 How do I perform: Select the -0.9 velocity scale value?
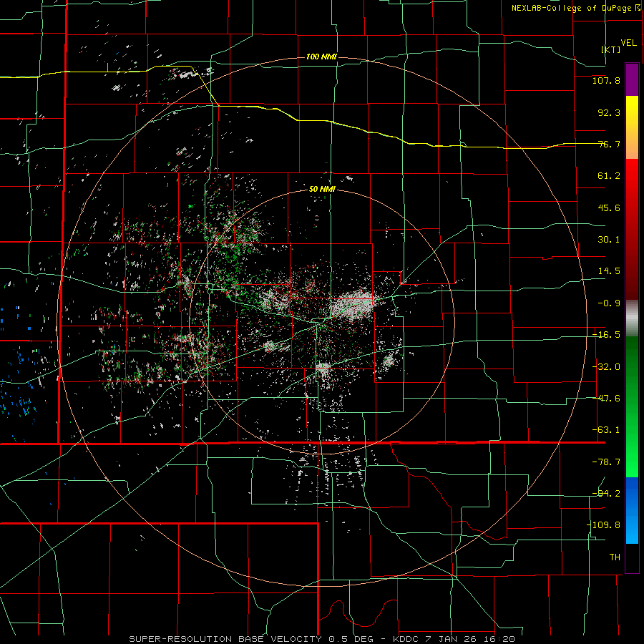[x=609, y=303]
